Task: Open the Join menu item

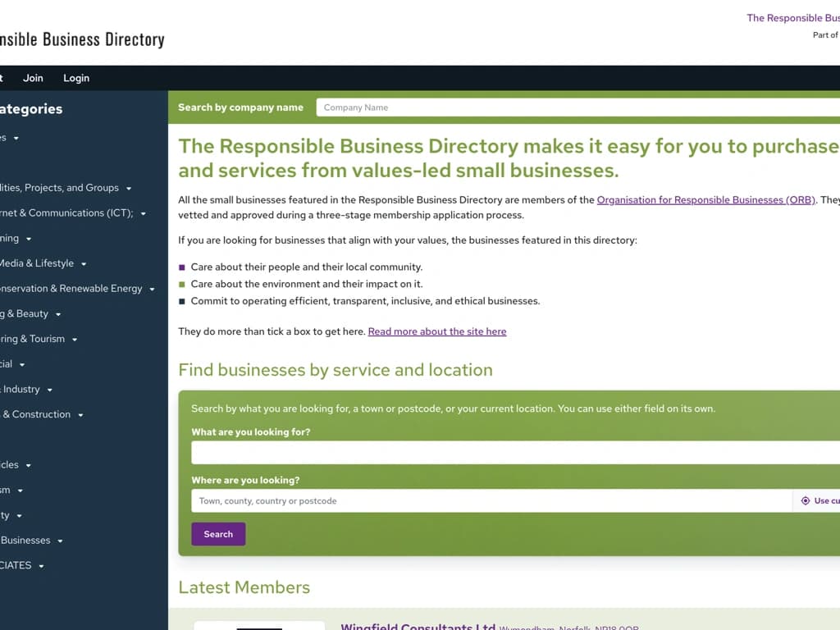Action: [x=33, y=78]
